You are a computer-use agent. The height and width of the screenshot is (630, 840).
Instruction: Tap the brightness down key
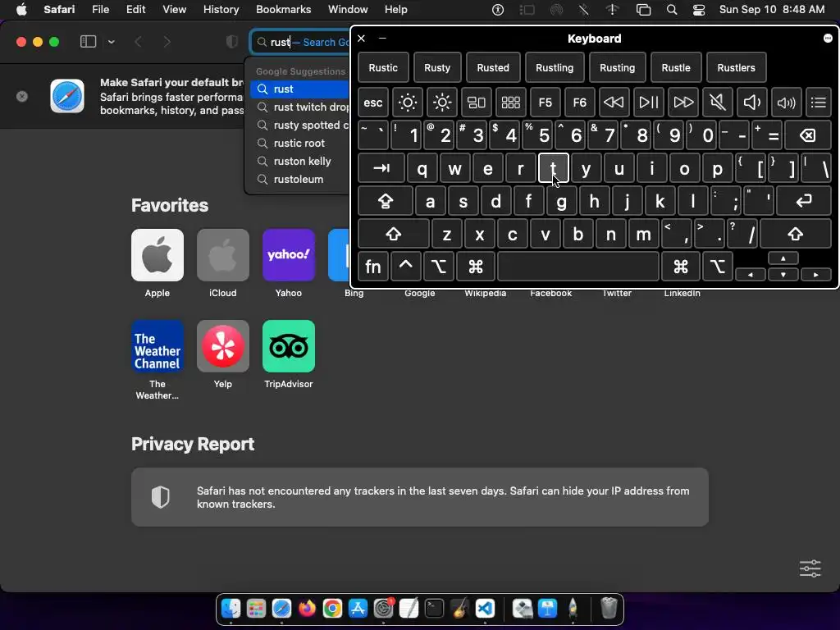(x=408, y=103)
